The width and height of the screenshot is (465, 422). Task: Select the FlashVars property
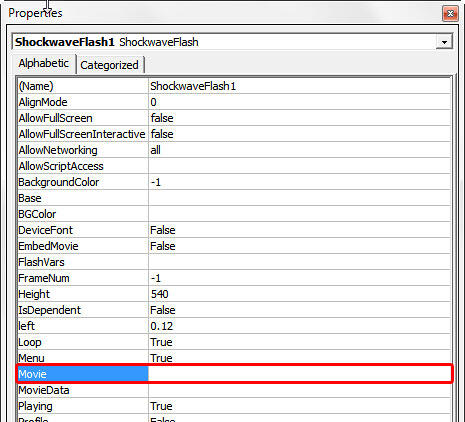point(83,262)
